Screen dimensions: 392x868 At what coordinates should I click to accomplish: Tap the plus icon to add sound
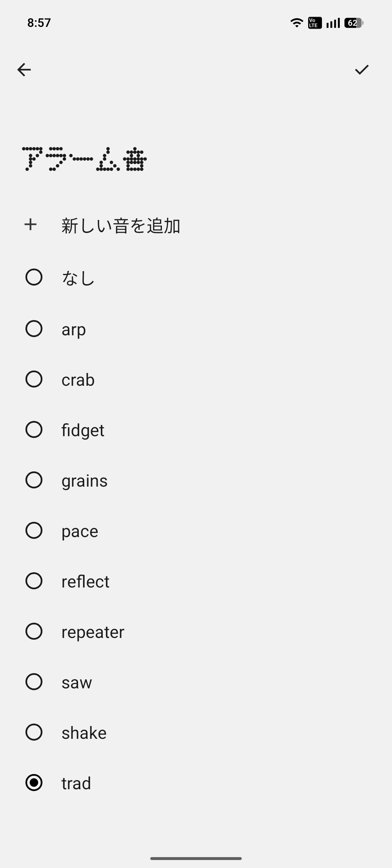[30, 225]
